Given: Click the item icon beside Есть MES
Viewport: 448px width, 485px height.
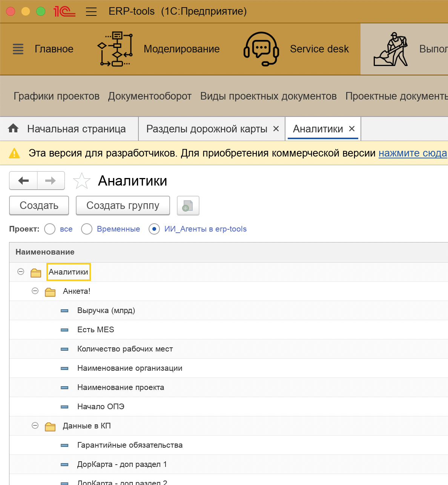Looking at the screenshot, I should tap(64, 330).
